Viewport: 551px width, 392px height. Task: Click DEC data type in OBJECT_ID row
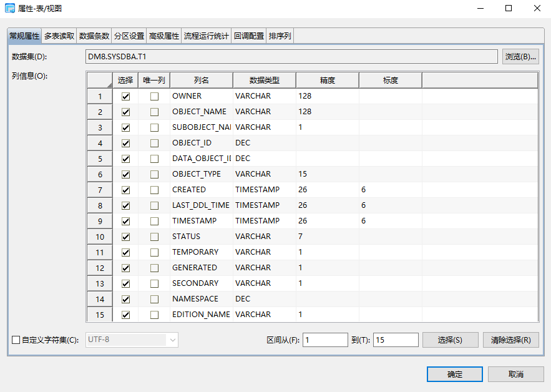(264, 143)
